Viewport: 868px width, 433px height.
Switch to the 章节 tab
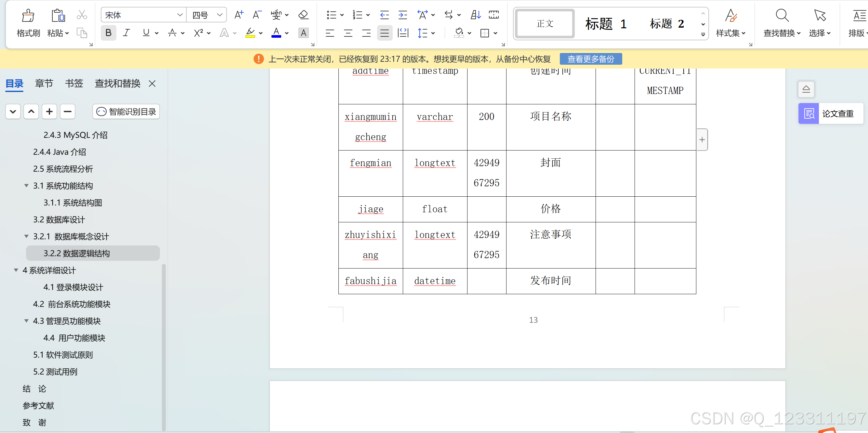pyautogui.click(x=44, y=83)
